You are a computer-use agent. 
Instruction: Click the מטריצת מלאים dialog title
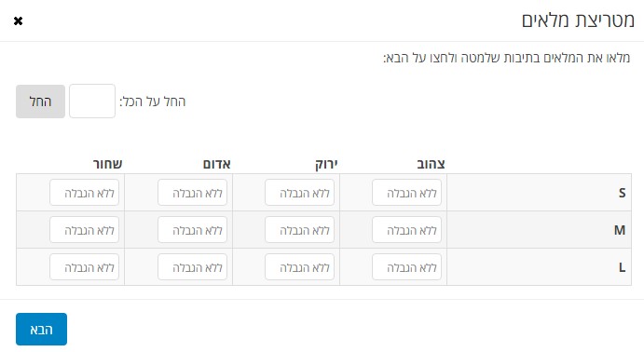click(x=578, y=20)
